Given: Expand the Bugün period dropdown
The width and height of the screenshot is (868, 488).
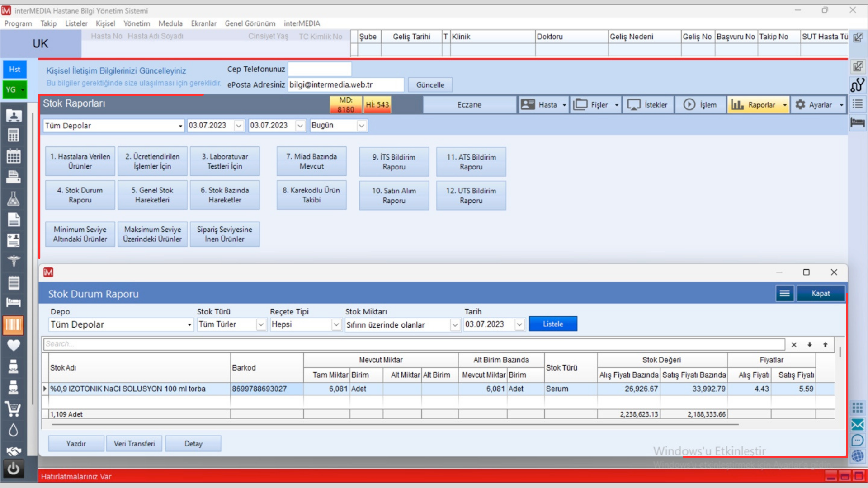Looking at the screenshot, I should coord(361,126).
